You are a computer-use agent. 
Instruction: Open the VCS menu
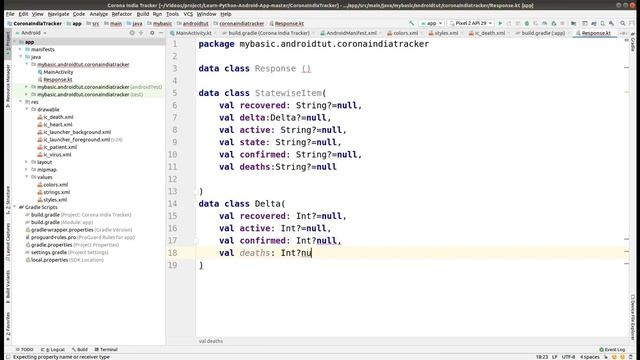click(x=188, y=14)
